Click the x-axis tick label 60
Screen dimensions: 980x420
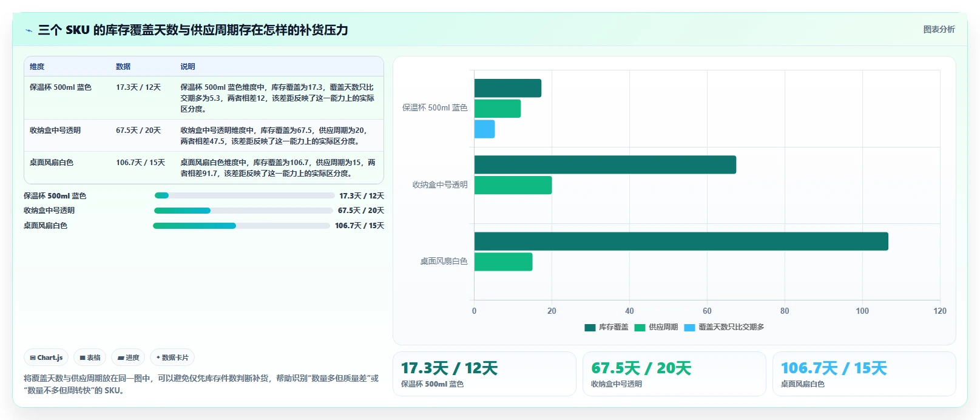tap(707, 311)
